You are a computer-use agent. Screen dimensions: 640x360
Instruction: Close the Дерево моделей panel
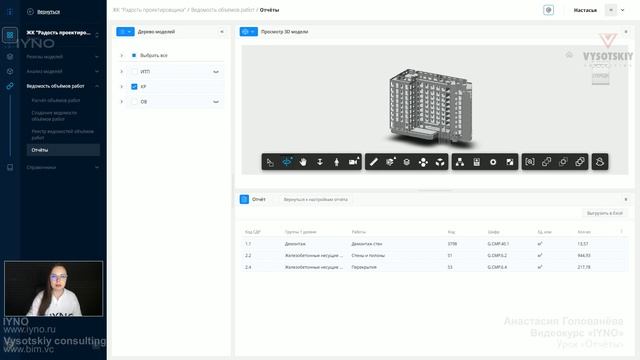(222, 31)
